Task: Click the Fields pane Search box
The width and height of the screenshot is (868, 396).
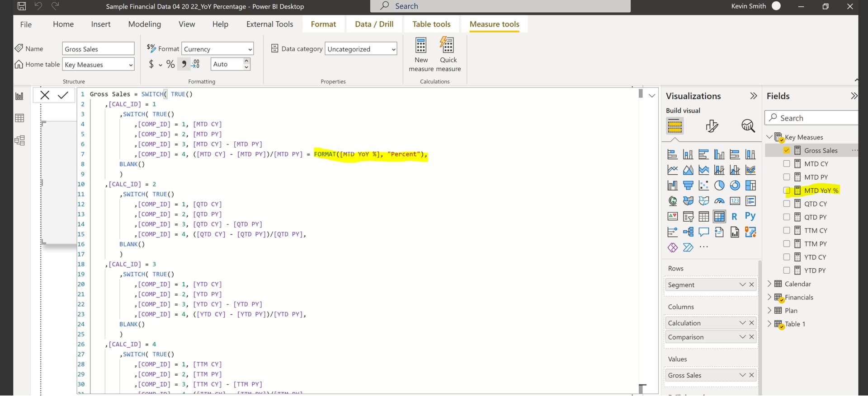Action: pyautogui.click(x=811, y=118)
